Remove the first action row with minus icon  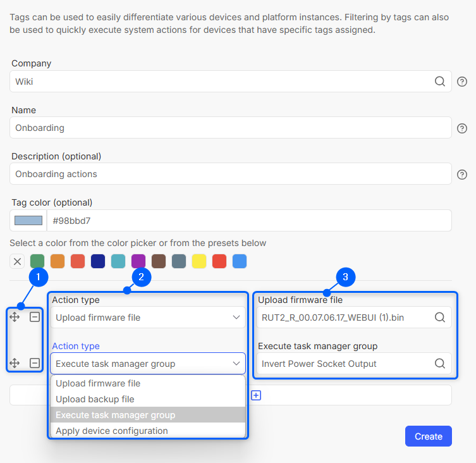[x=35, y=317]
